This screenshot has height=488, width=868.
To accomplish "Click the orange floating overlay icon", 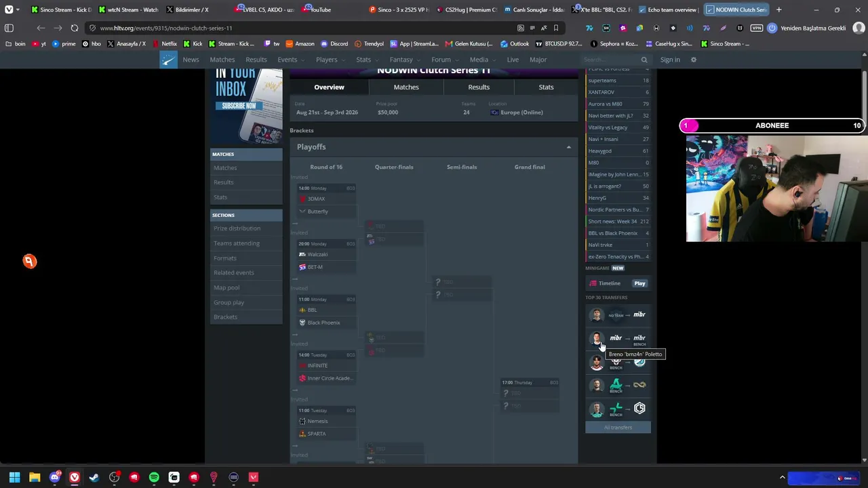I will click(x=29, y=262).
